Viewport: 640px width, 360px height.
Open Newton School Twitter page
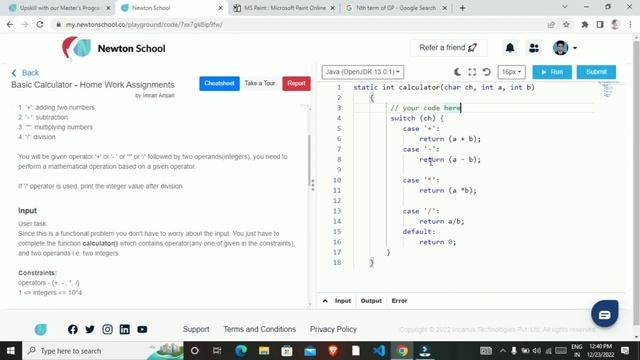pos(90,329)
